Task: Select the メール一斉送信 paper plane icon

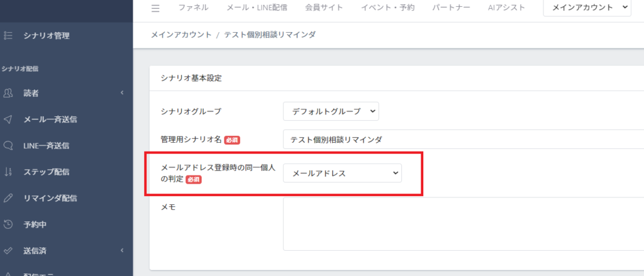Action: click(8, 119)
